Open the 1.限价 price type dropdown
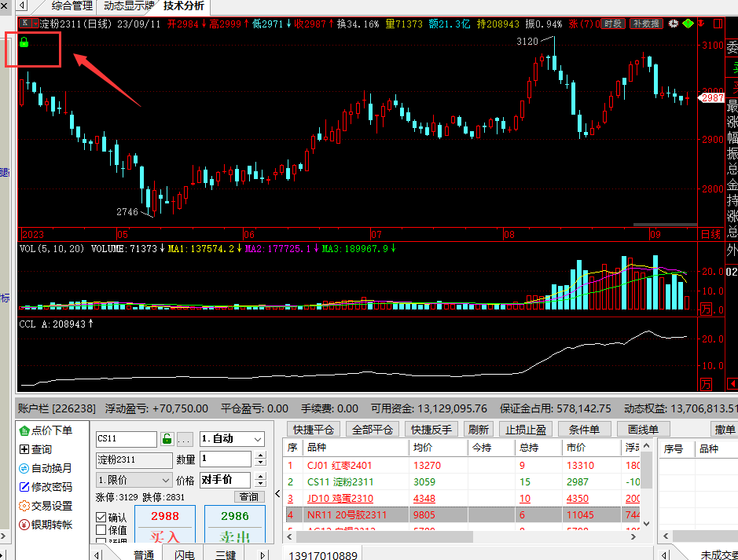 tap(134, 480)
